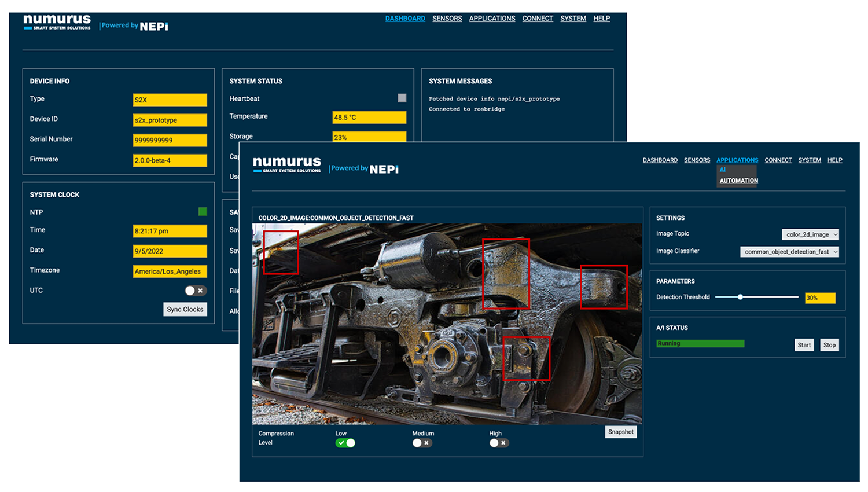The height and width of the screenshot is (492, 868).
Task: Click the Timezone America/Los_Angeles field
Action: click(x=170, y=271)
